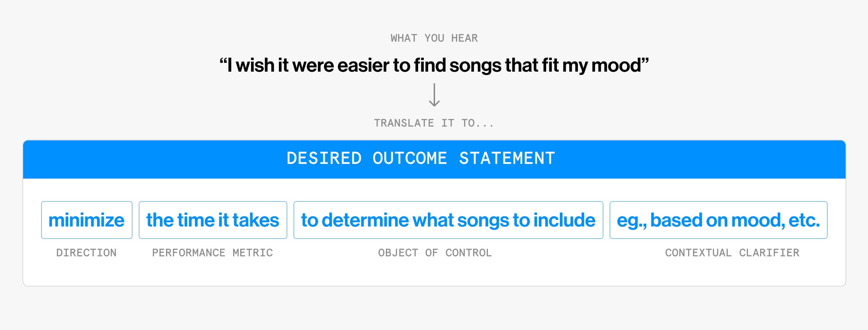Click the CONTEXTUAL CLARIFIER caption
This screenshot has width=868, height=330.
(x=732, y=253)
